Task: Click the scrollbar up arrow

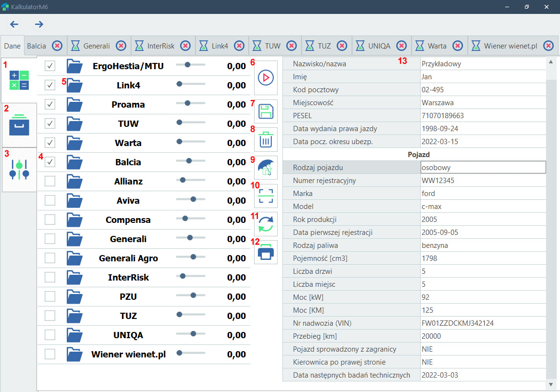Action: point(551,61)
